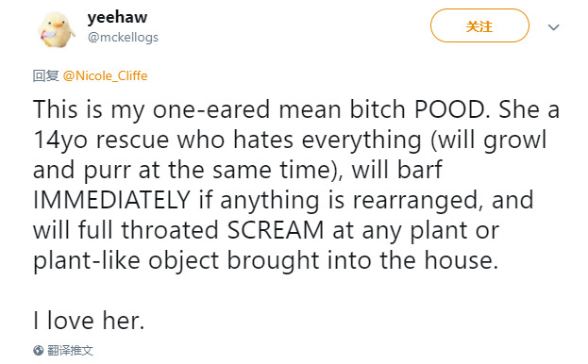The height and width of the screenshot is (364, 588).
Task: Expand the tweet options chevron menu
Action: (x=553, y=27)
